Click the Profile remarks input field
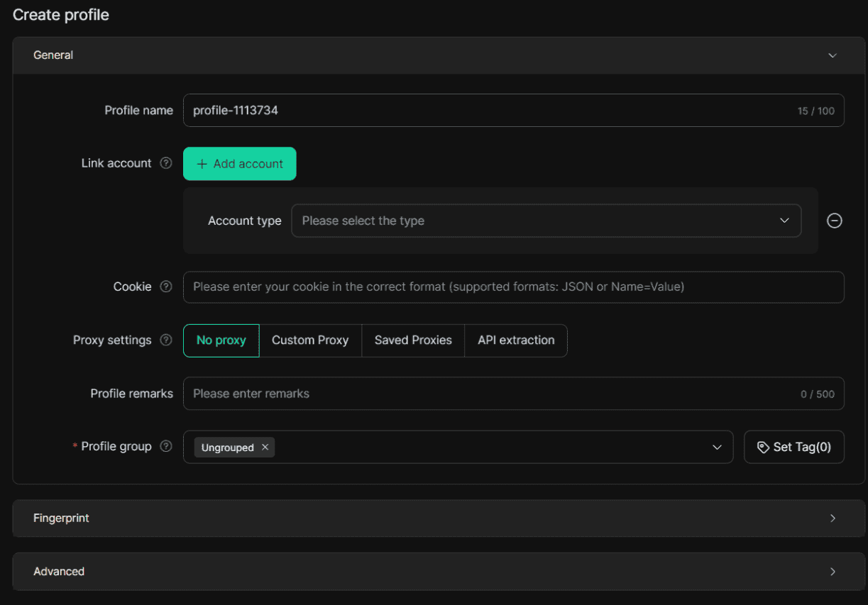 [514, 394]
